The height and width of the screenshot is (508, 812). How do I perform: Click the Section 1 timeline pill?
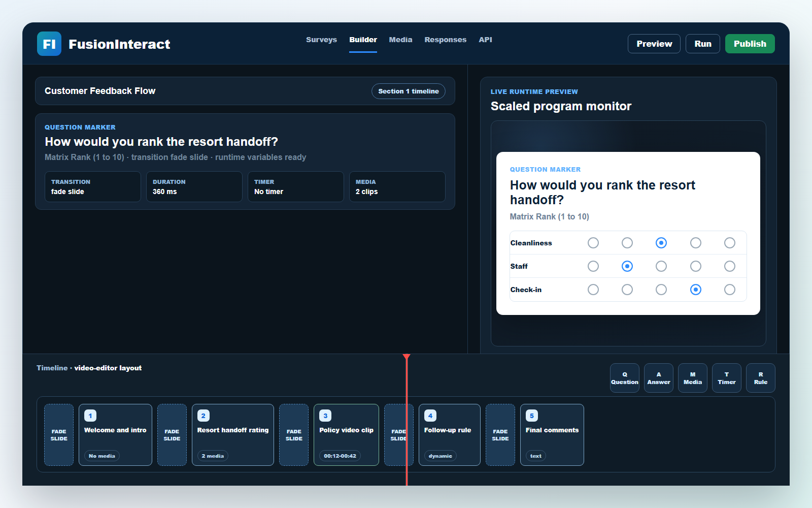(409, 91)
